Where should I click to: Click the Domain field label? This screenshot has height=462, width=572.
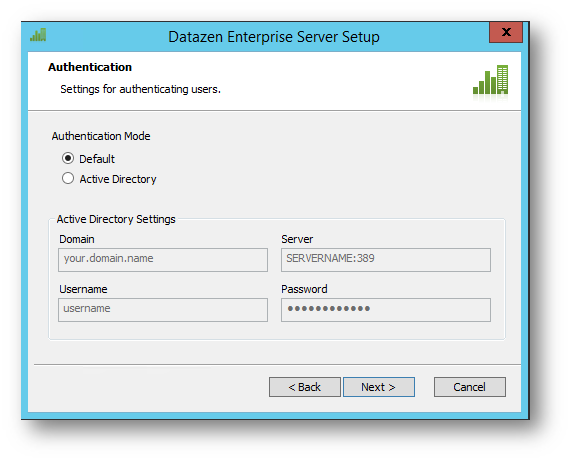coord(77,239)
